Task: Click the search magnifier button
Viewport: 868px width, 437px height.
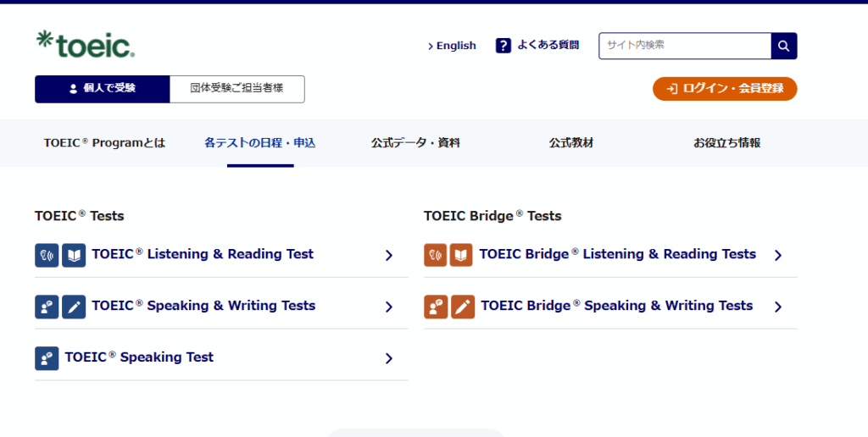Action: click(784, 46)
